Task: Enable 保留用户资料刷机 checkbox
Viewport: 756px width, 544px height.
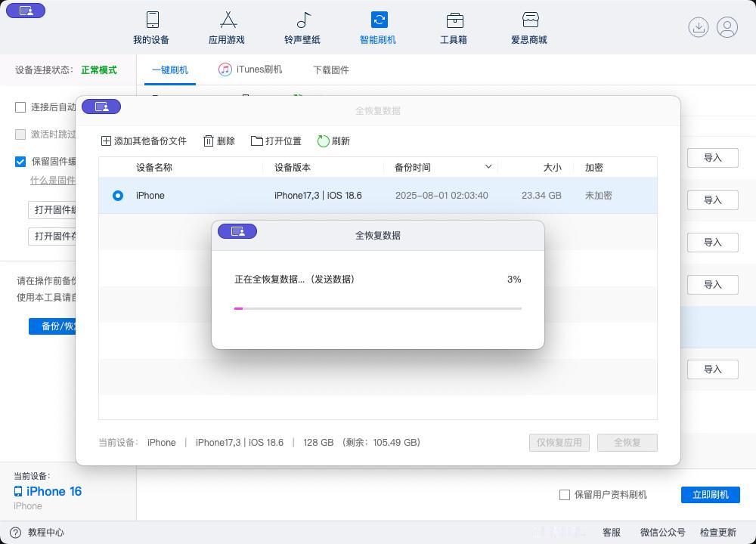Action: tap(565, 495)
